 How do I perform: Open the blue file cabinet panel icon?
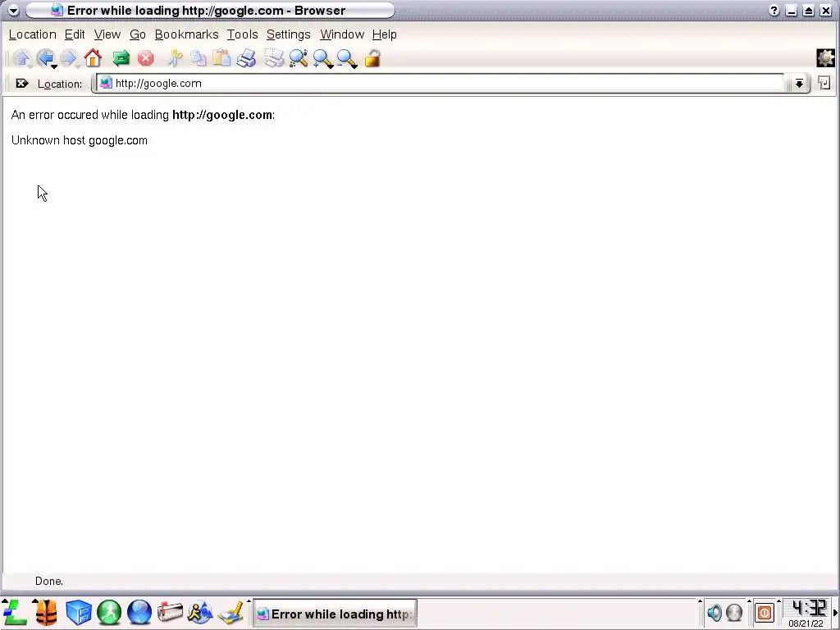[79, 612]
